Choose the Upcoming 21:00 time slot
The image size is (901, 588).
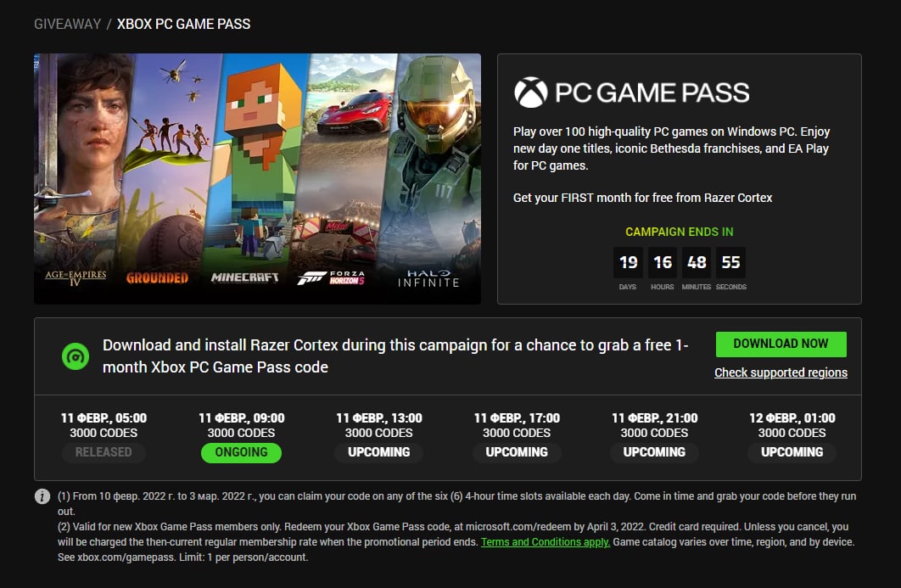654,452
